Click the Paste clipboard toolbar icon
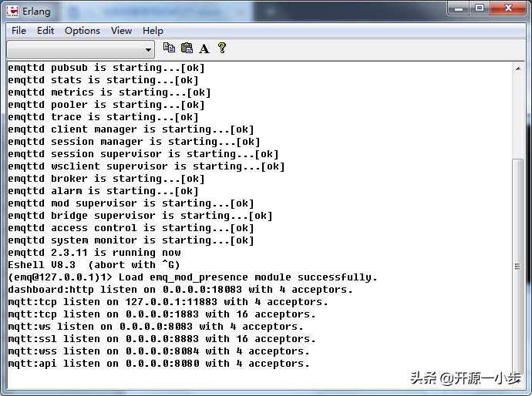Screen dimensions: 532x396 click(187, 48)
